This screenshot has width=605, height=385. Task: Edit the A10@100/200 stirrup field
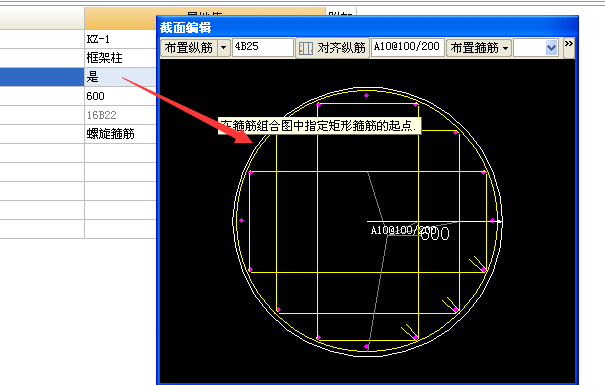(407, 47)
